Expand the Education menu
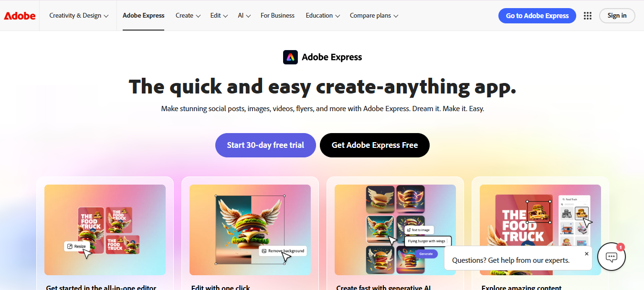This screenshot has width=644, height=290. (x=323, y=16)
